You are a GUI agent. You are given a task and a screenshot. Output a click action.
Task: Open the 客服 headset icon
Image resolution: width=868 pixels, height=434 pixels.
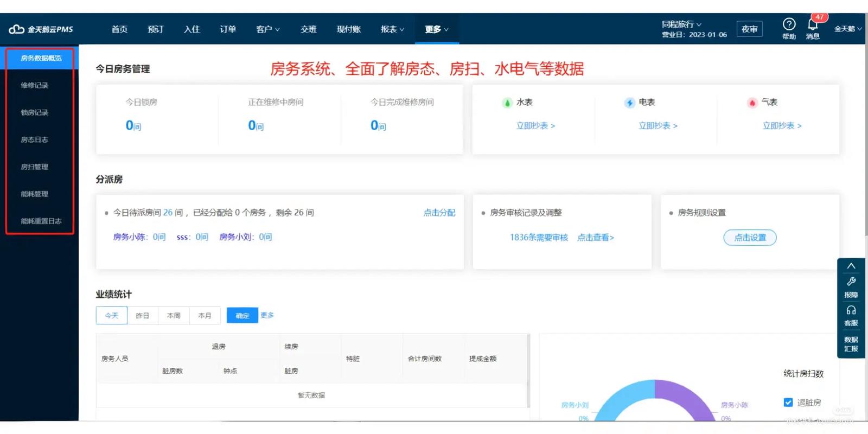pos(851,310)
